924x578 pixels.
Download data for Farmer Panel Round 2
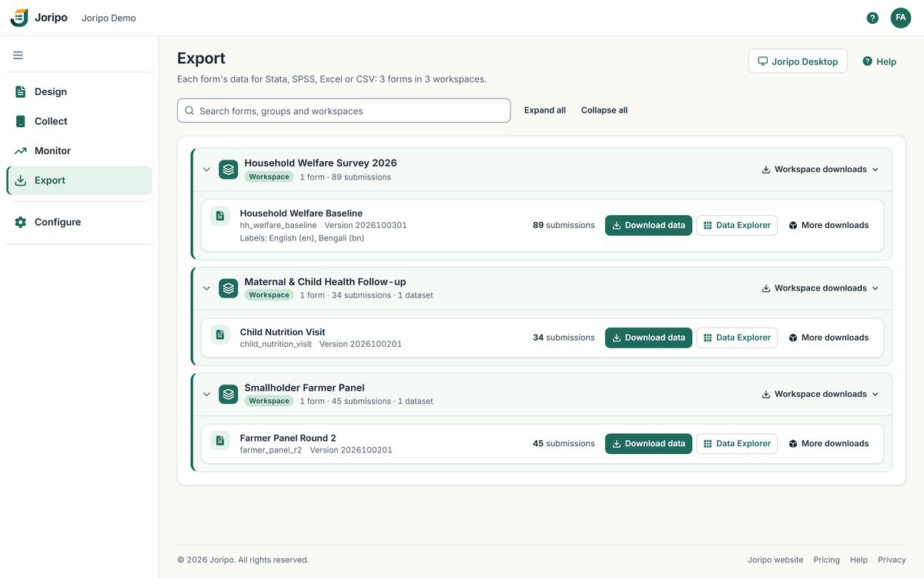pyautogui.click(x=648, y=443)
